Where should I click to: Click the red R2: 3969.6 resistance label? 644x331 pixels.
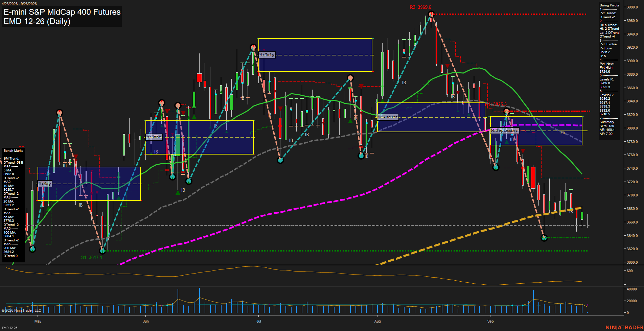pos(420,7)
